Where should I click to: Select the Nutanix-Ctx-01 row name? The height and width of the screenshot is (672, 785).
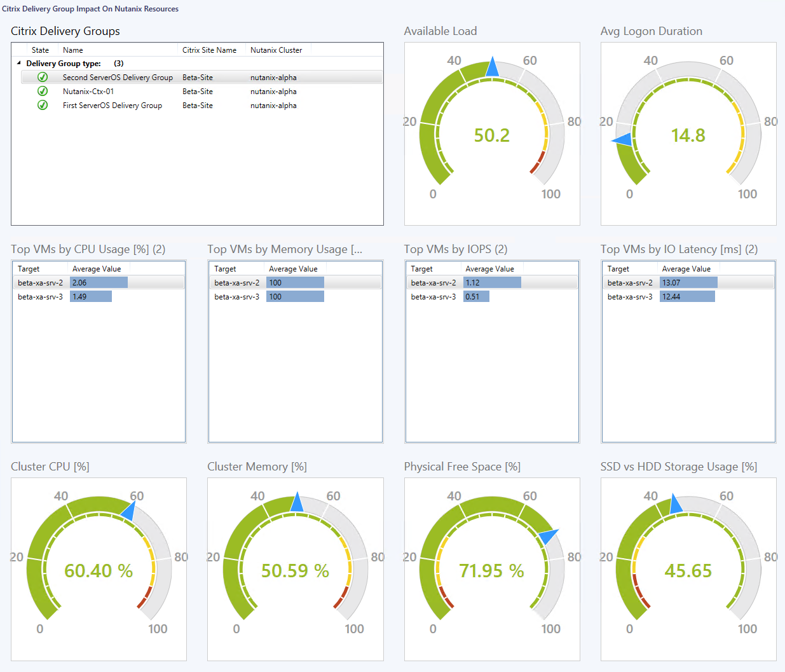(x=88, y=92)
